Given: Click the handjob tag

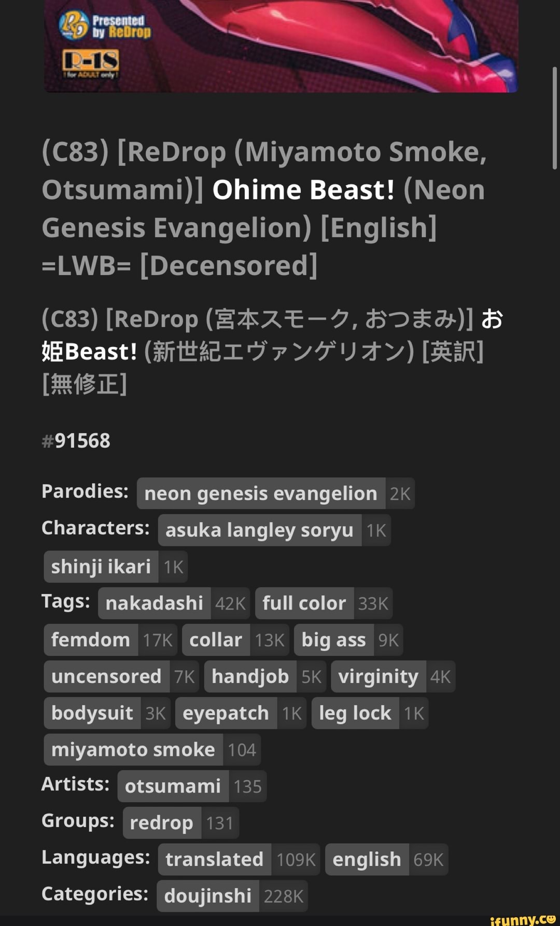Looking at the screenshot, I should (250, 676).
